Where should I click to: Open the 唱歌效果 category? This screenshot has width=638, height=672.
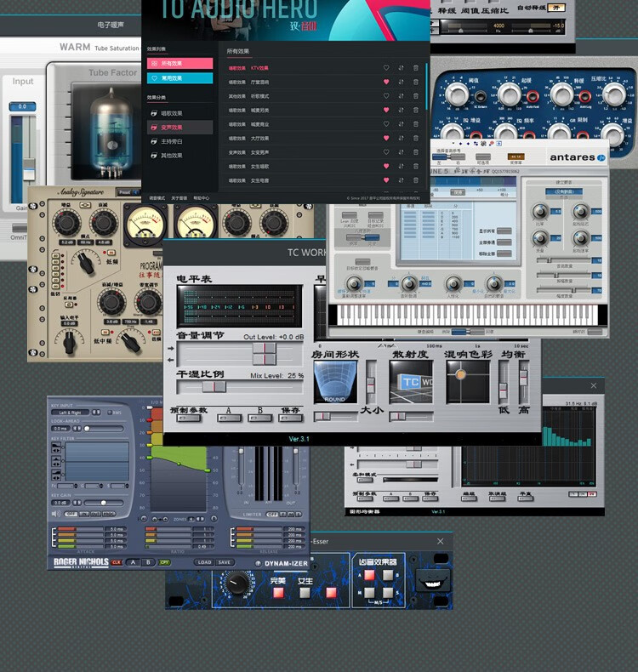click(180, 113)
